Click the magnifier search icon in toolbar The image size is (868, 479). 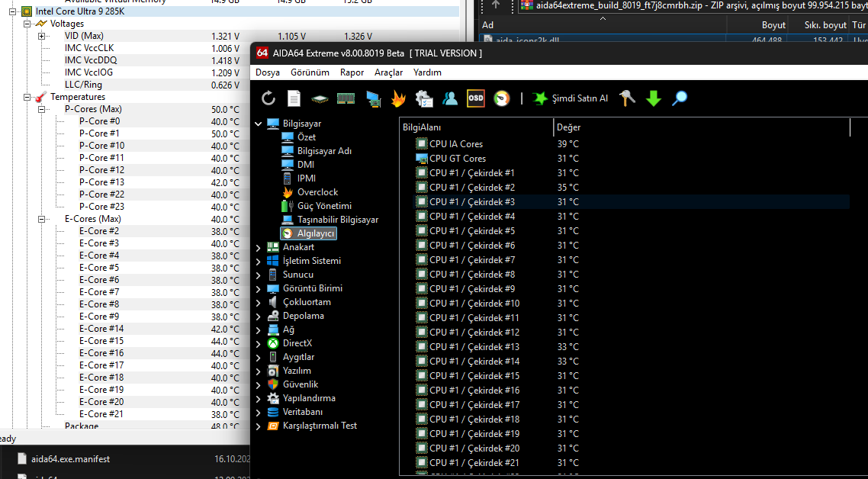coord(679,98)
